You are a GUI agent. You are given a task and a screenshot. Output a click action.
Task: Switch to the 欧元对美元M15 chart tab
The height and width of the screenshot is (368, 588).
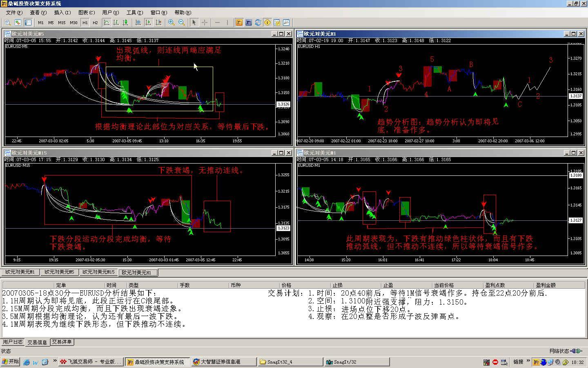(x=98, y=272)
